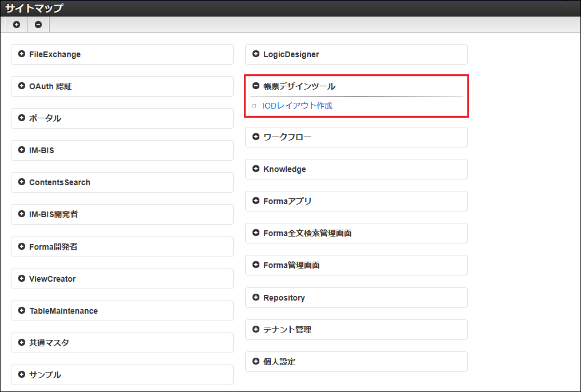The height and width of the screenshot is (392, 581).
Task: Expand the Knowledge category
Action: 256,169
